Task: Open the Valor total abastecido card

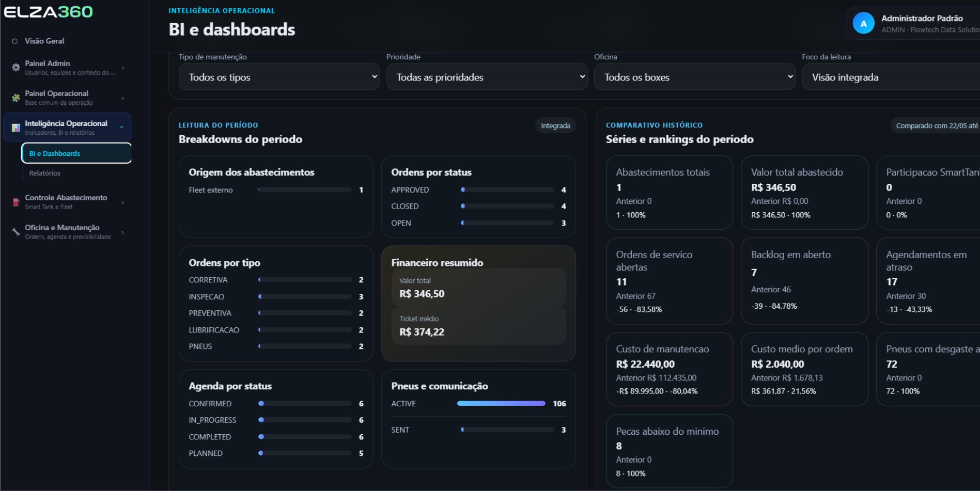Action: [x=804, y=193]
